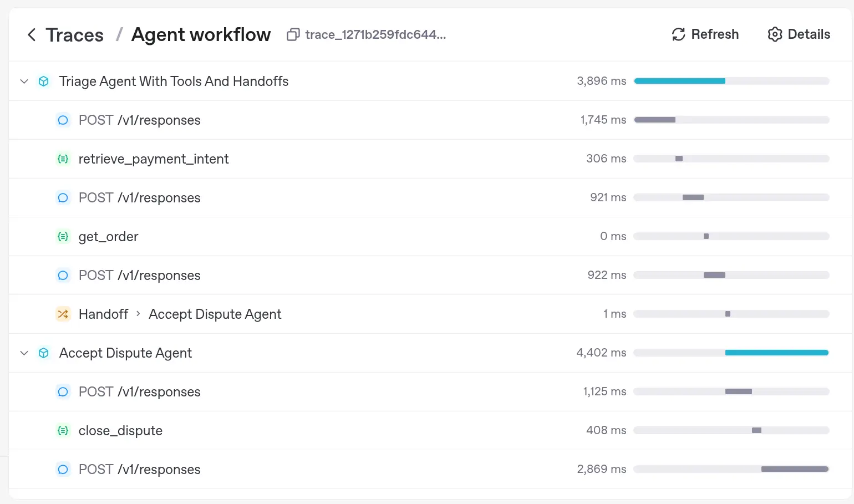This screenshot has width=854, height=504.
Task: Click the cube icon of Accept Dispute Agent
Action: pyautogui.click(x=43, y=353)
